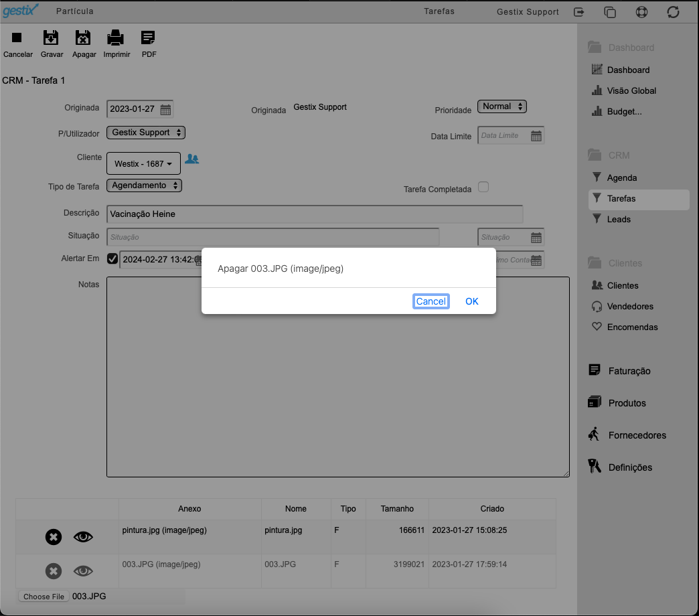Click the PDF document icon

pos(148,38)
